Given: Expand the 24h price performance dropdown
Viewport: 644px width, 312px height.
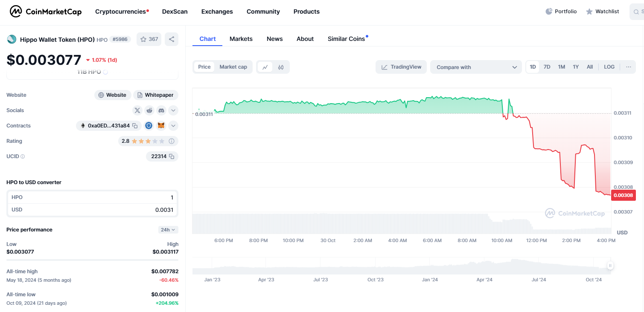Looking at the screenshot, I should pos(168,230).
